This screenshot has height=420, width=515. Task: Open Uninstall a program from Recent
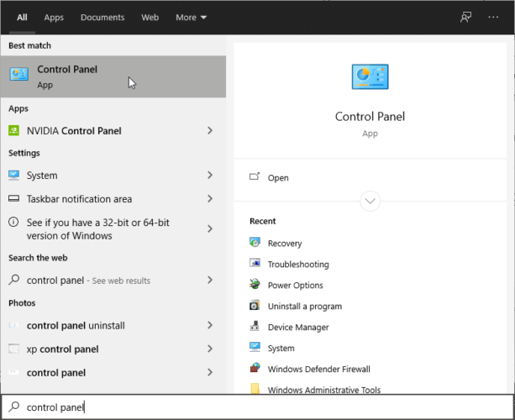point(304,307)
